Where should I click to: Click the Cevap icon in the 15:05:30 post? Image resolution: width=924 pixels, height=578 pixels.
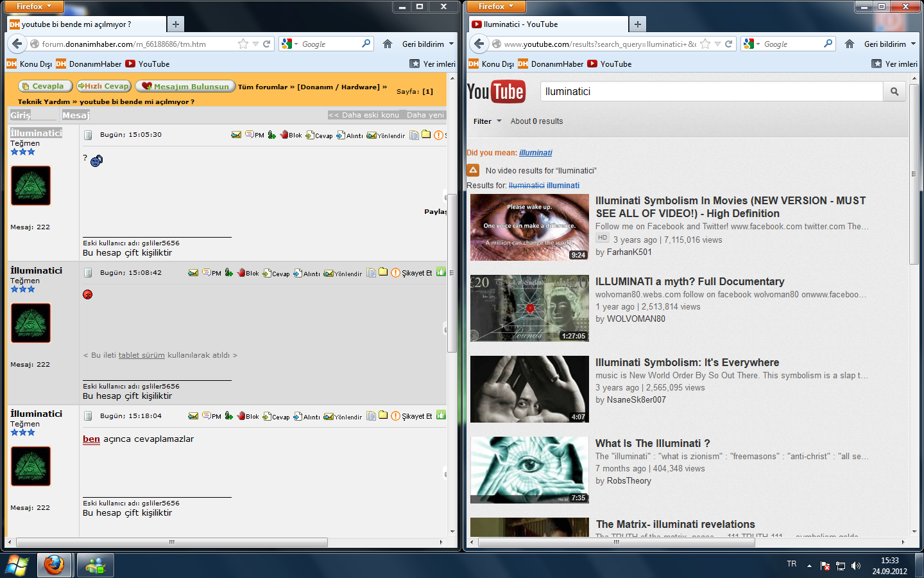pyautogui.click(x=319, y=136)
